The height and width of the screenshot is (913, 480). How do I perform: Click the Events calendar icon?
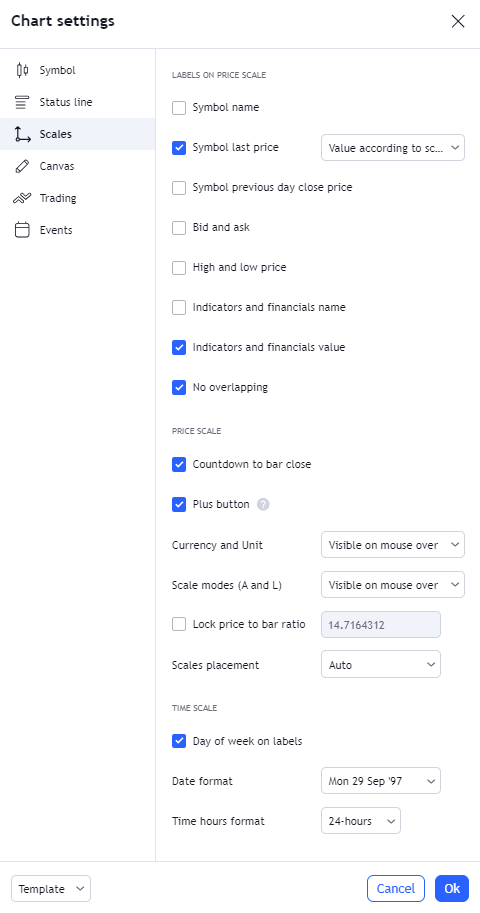22,230
